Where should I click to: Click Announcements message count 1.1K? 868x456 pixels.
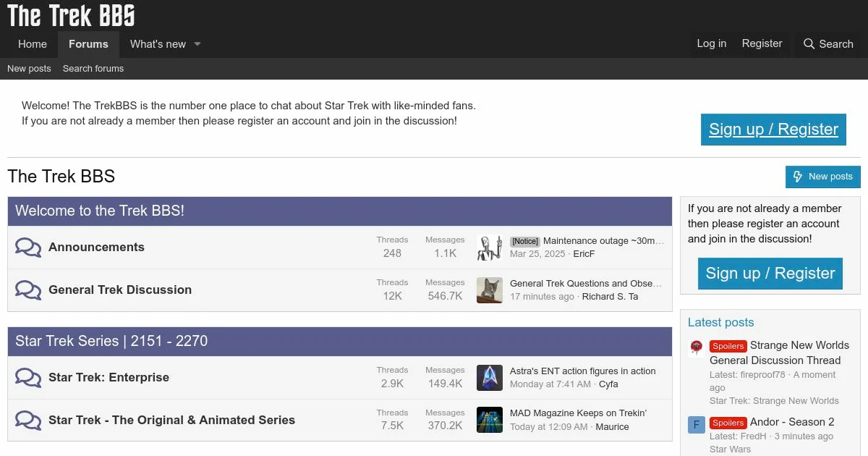pos(445,253)
